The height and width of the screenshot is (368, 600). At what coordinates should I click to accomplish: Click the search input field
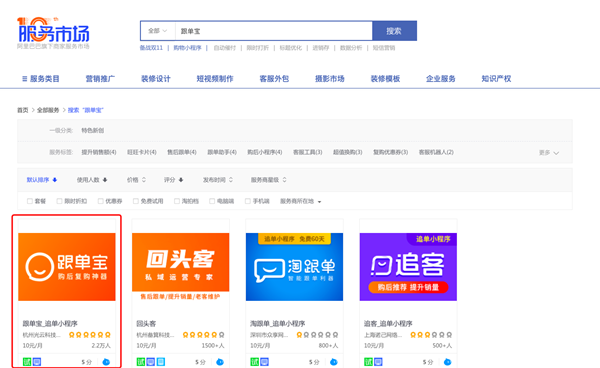[x=274, y=31]
